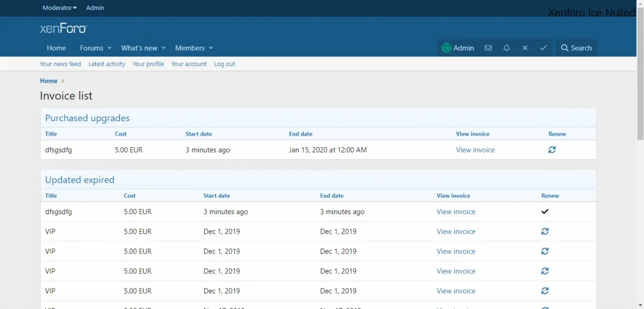Click Admin avatar in navigation bar

click(446, 48)
